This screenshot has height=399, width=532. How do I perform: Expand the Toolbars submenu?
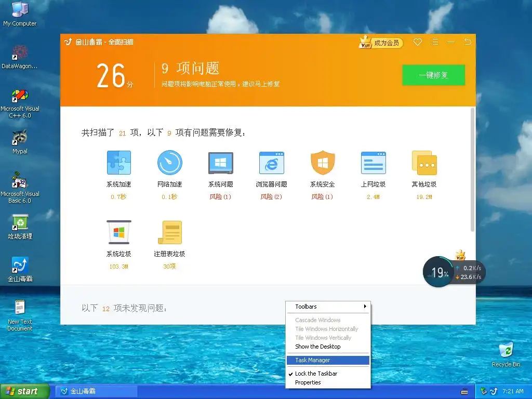[x=328, y=307]
